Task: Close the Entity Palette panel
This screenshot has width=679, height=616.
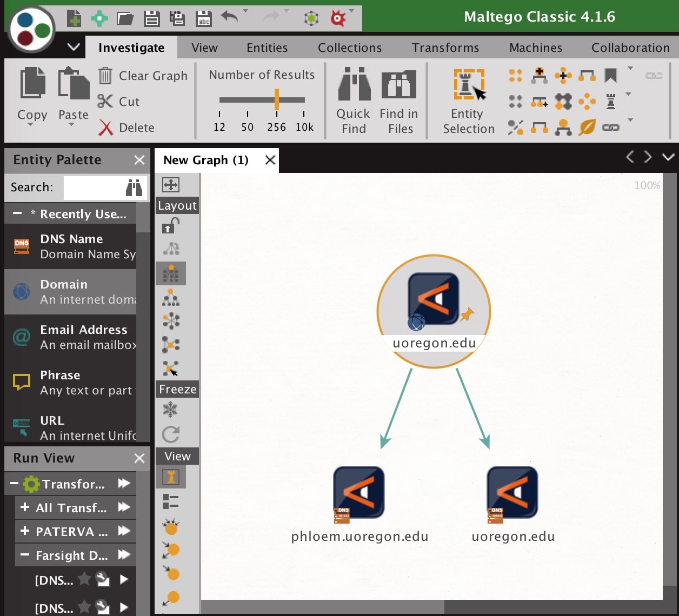Action: 139,160
